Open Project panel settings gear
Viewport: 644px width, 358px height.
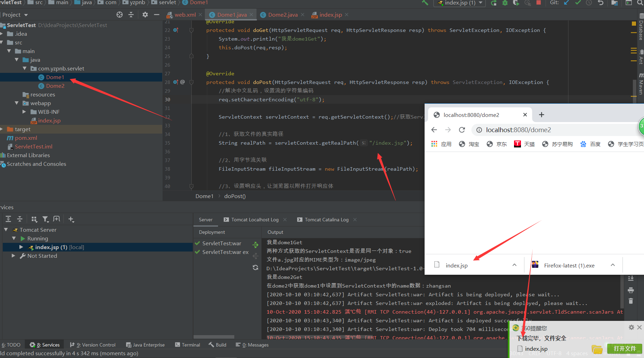[145, 15]
